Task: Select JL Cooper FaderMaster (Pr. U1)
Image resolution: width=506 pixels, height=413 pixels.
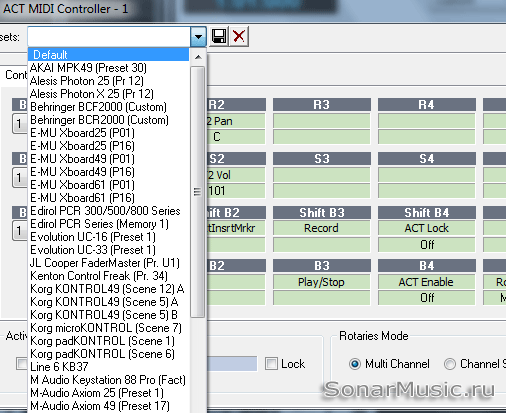Action: [x=108, y=263]
